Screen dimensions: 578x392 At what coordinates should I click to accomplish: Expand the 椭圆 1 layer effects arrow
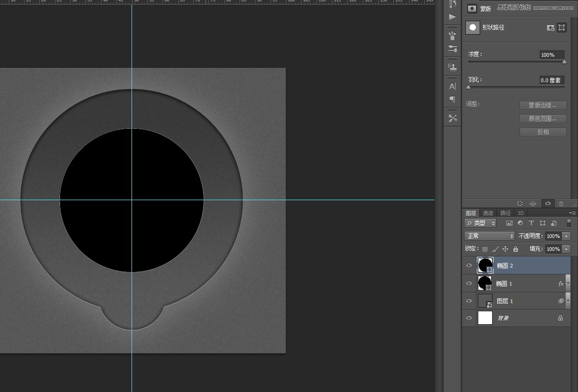click(568, 284)
